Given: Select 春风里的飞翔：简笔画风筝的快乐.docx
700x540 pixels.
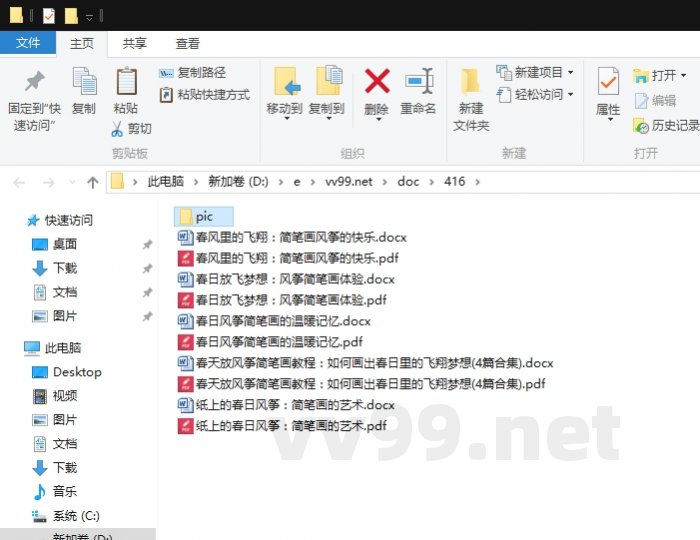Looking at the screenshot, I should 292,237.
